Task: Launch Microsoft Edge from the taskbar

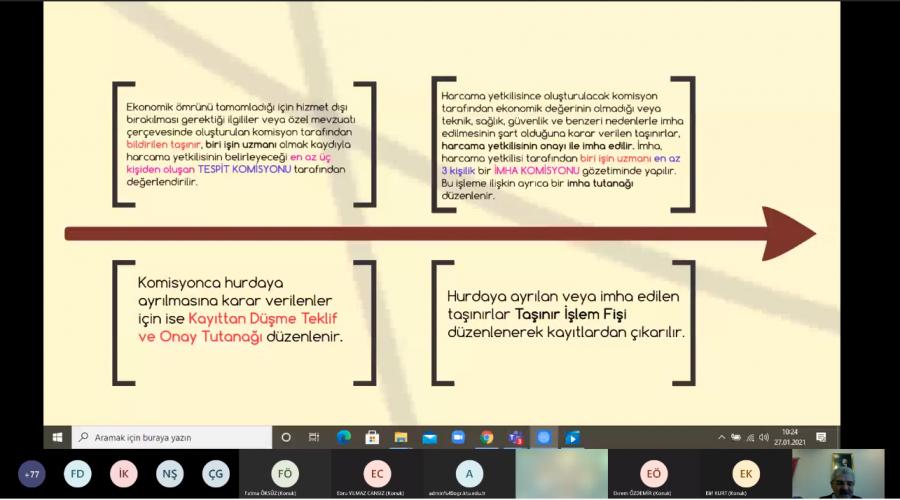Action: [x=343, y=437]
